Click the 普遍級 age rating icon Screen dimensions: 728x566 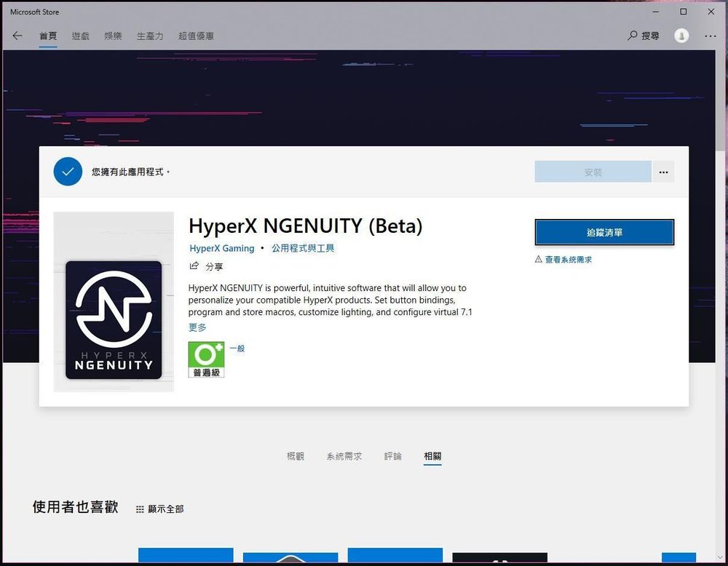click(206, 359)
